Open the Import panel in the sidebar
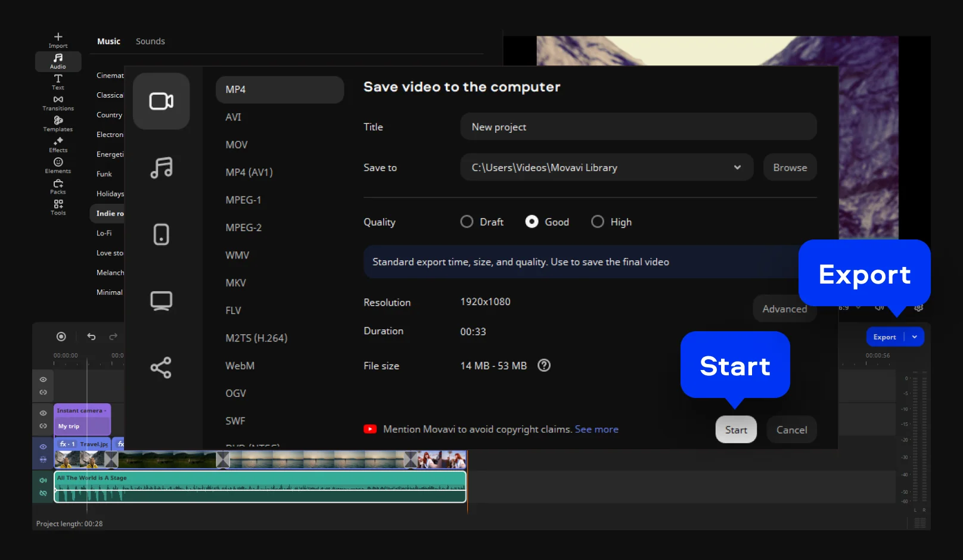Screen dimensions: 963x560 click(x=58, y=40)
